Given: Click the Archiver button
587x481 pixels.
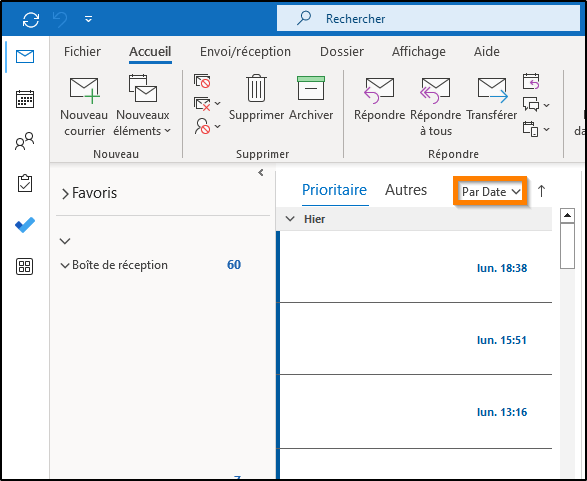Looking at the screenshot, I should click(x=311, y=98).
